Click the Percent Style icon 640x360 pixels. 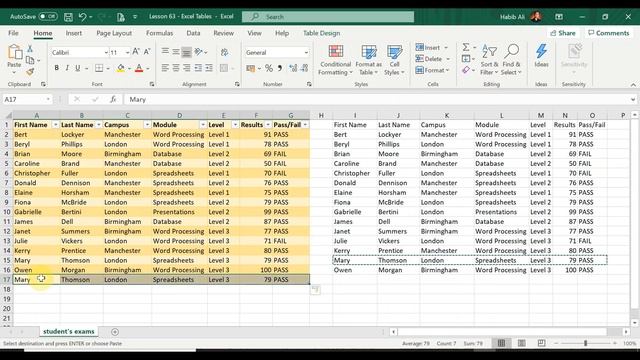pyautogui.click(x=269, y=69)
